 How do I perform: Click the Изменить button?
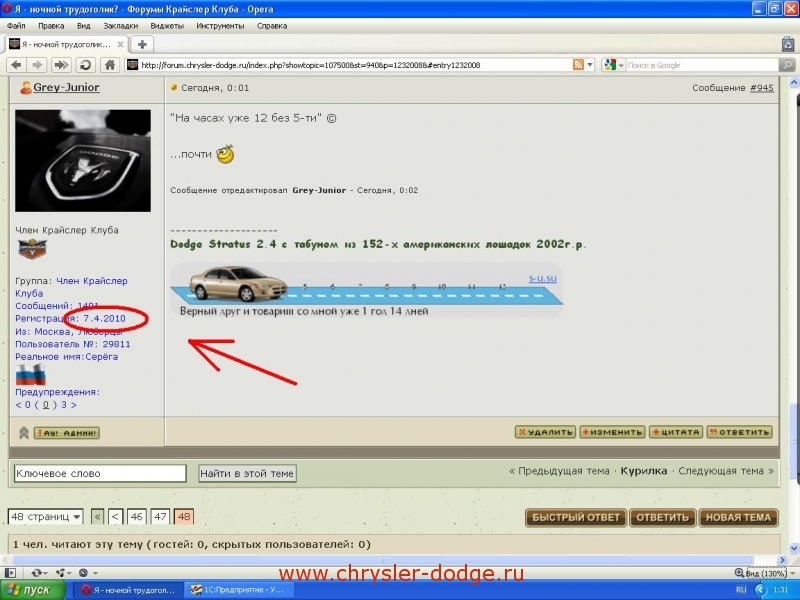(x=613, y=432)
